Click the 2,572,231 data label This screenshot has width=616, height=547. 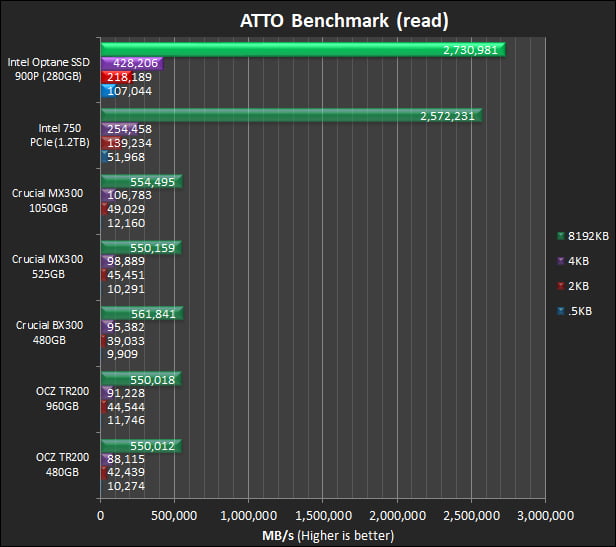click(x=447, y=116)
